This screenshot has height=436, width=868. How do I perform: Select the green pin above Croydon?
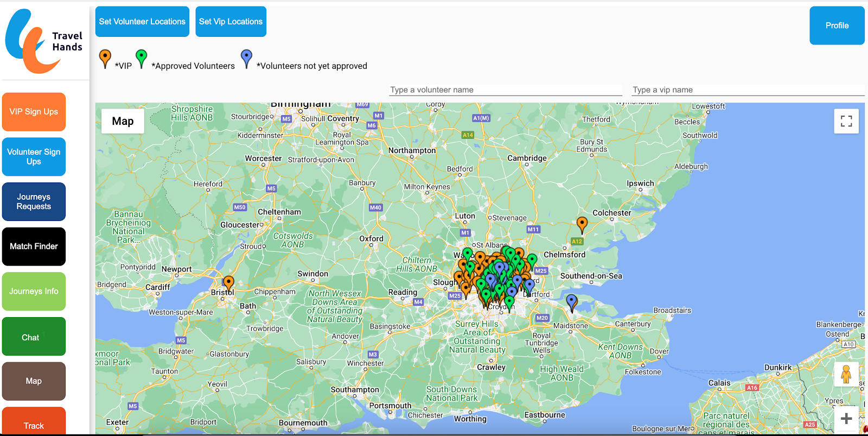click(x=509, y=303)
